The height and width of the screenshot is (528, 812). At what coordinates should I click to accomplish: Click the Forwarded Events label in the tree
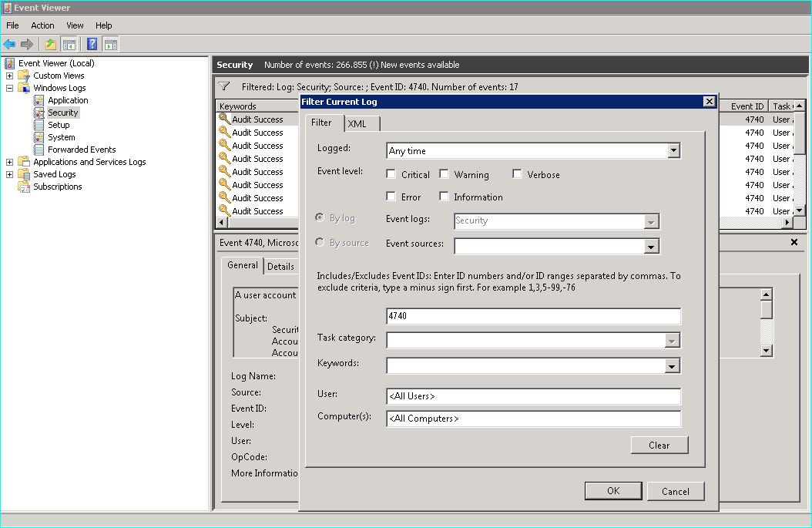82,150
